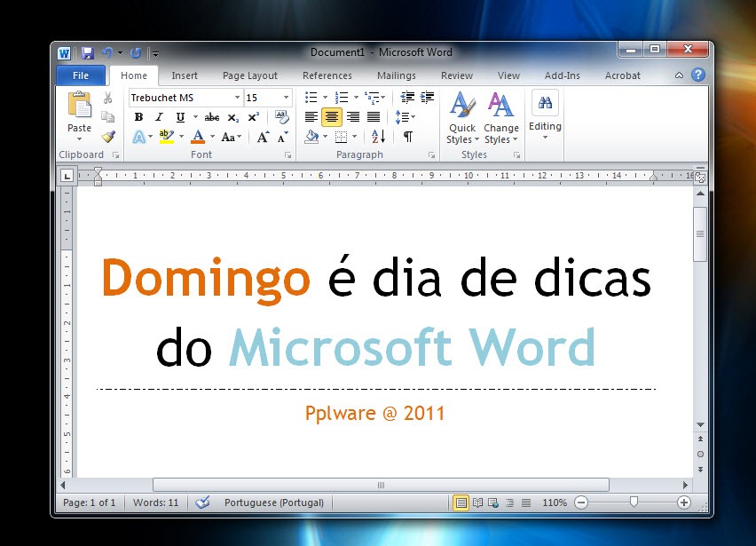The width and height of the screenshot is (756, 546).
Task: Click the spelling proofing check icon in status bar
Action: (202, 502)
